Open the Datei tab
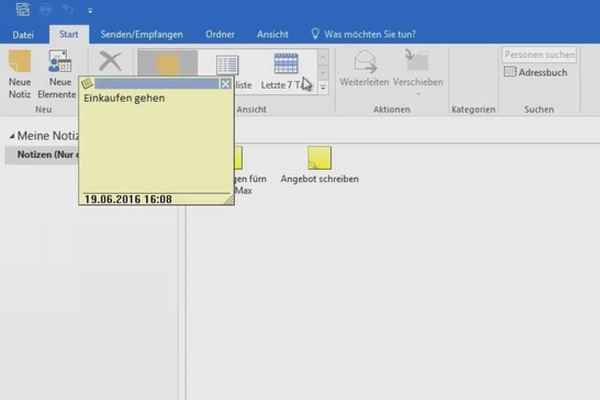Screen dimensions: 600x400 tap(23, 34)
